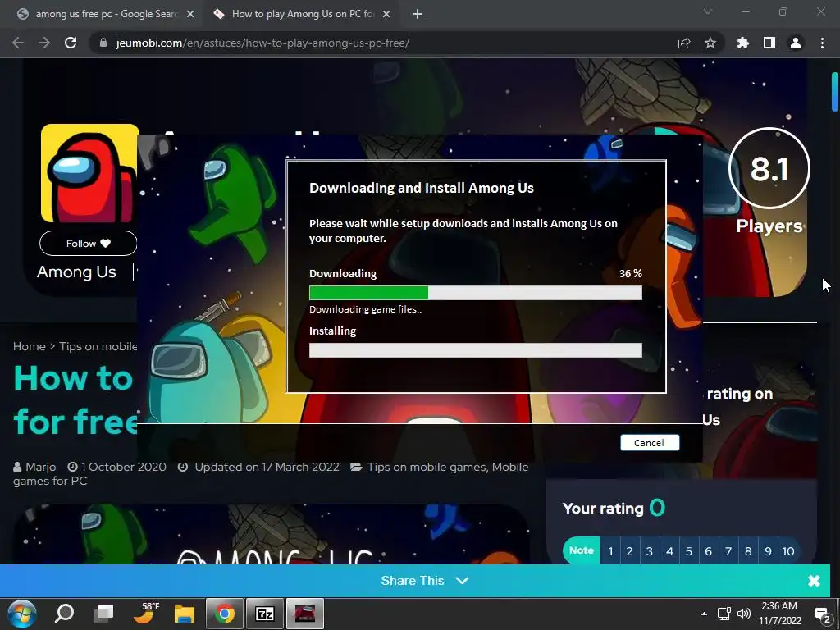The height and width of the screenshot is (630, 840).
Task: Open Chrome tab search chevron
Action: [x=708, y=11]
